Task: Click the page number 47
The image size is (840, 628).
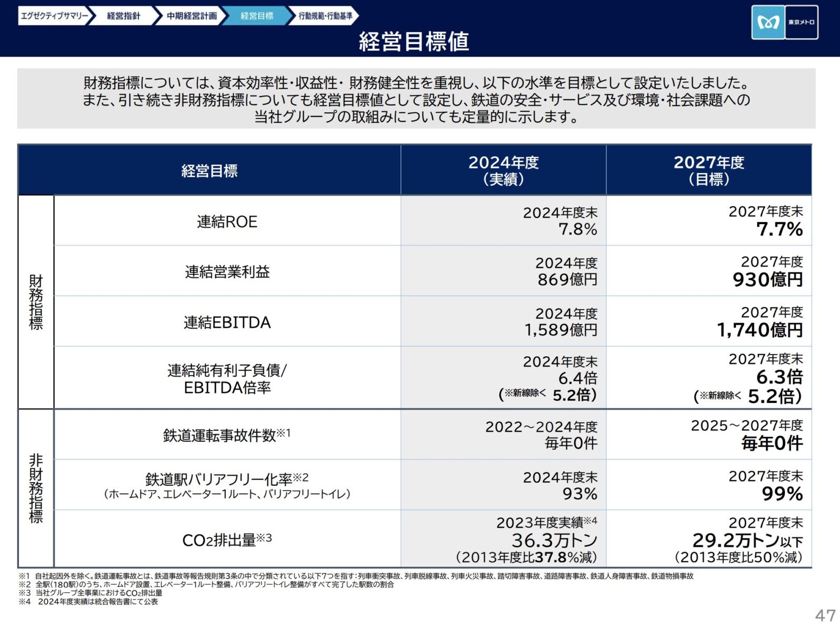Action: pos(825,615)
